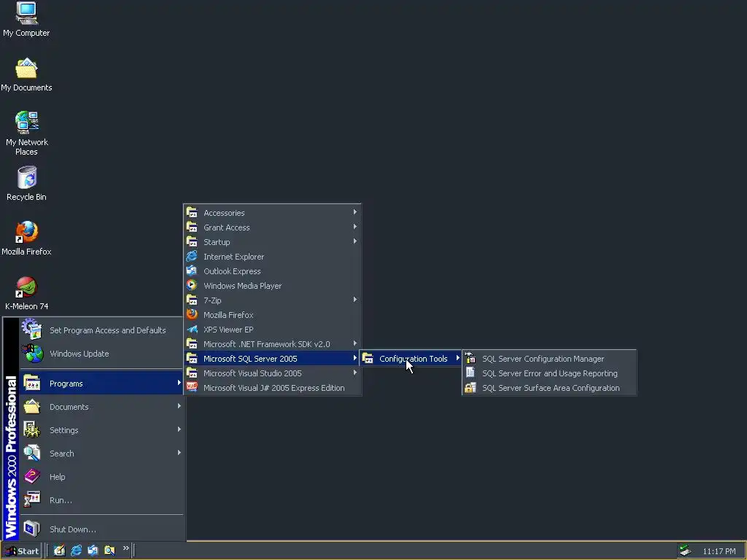Click the XPS Viewer EP icon
The width and height of the screenshot is (747, 560).
192,329
